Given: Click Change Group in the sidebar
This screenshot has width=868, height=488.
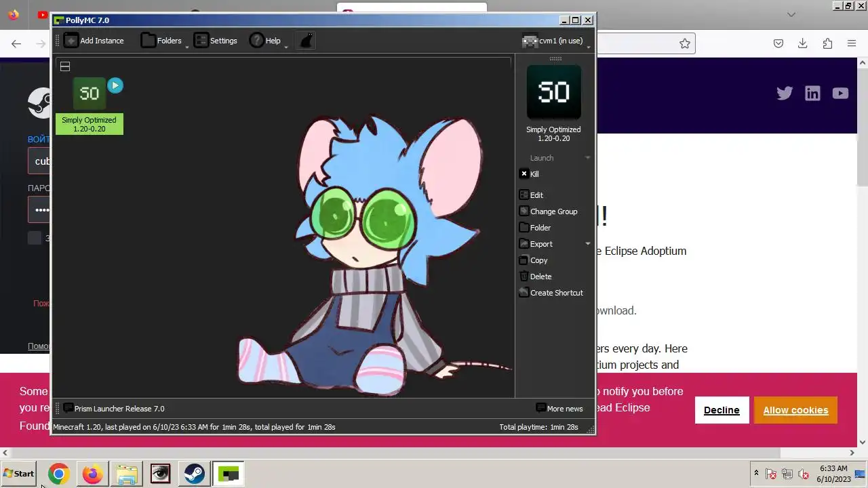Looking at the screenshot, I should [x=548, y=211].
